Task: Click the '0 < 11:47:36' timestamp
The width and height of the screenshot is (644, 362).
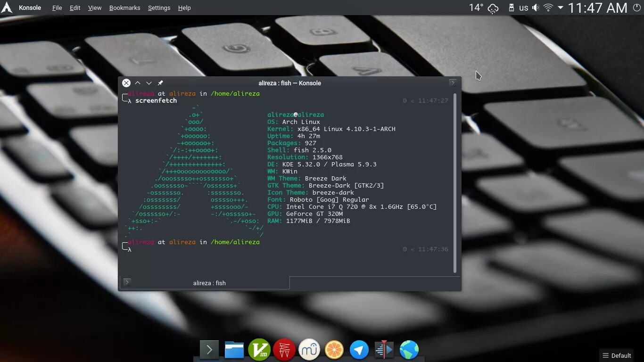Action: tap(426, 249)
